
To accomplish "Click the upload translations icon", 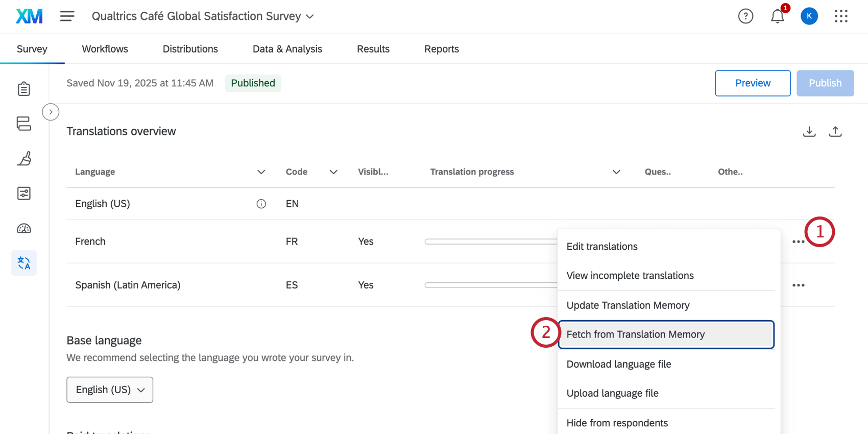I will click(835, 132).
